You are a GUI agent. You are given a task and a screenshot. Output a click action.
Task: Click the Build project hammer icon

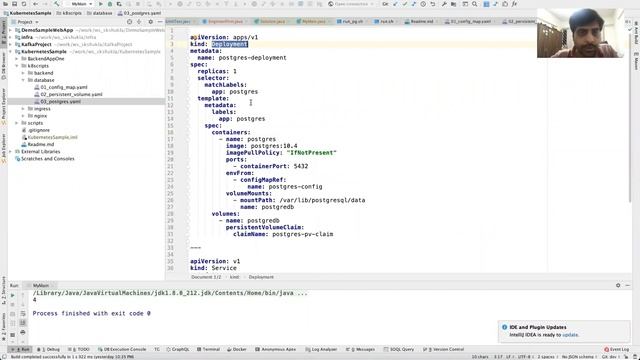pyautogui.click(x=57, y=4)
